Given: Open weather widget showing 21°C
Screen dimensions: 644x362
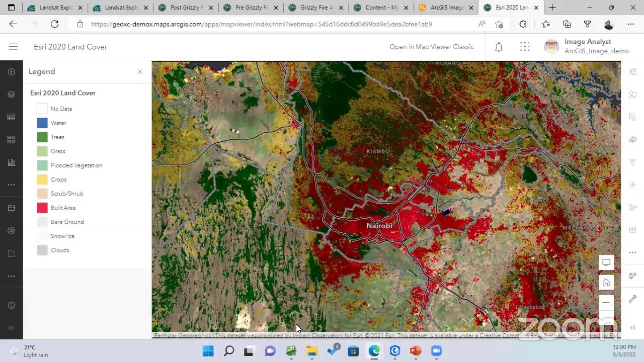Looking at the screenshot, I should 29,351.
